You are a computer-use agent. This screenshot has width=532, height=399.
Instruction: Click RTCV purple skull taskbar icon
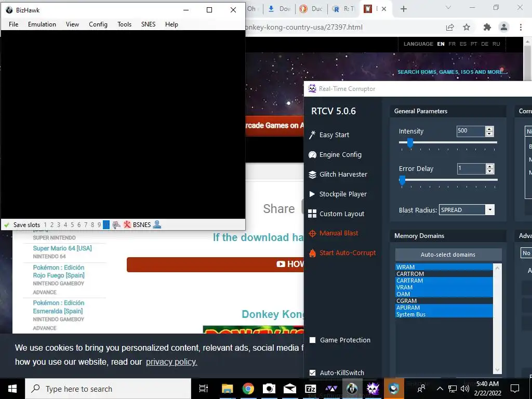pyautogui.click(x=373, y=389)
